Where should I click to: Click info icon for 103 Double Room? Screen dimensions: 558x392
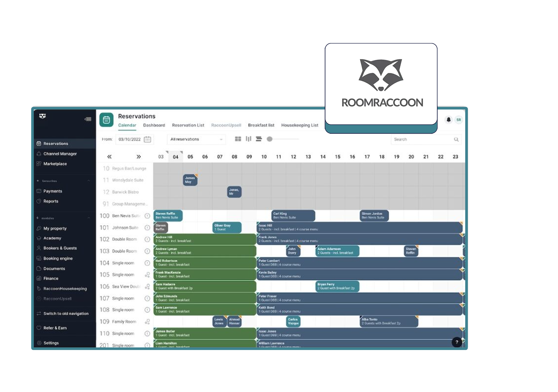pyautogui.click(x=147, y=251)
